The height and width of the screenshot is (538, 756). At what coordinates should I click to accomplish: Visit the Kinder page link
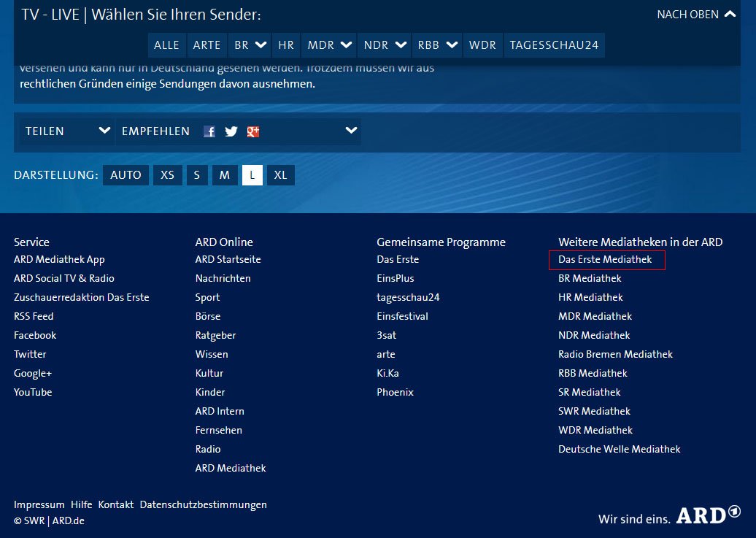[210, 392]
